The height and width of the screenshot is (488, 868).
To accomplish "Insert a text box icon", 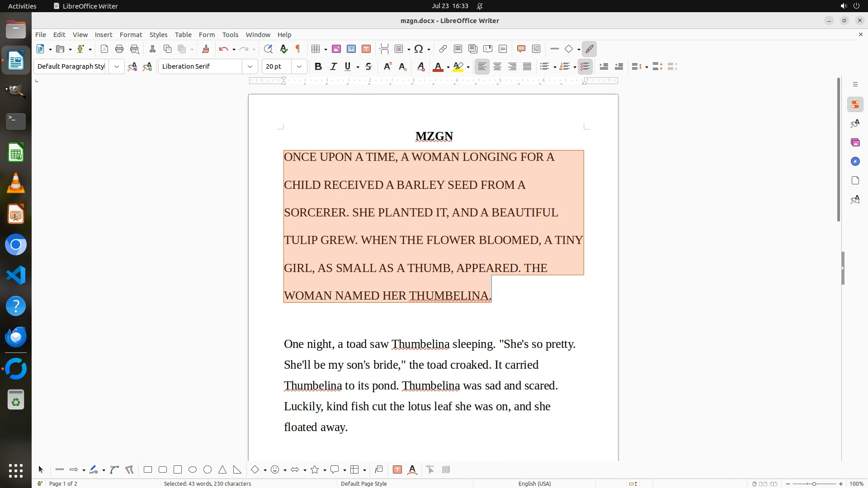I will coord(366,49).
